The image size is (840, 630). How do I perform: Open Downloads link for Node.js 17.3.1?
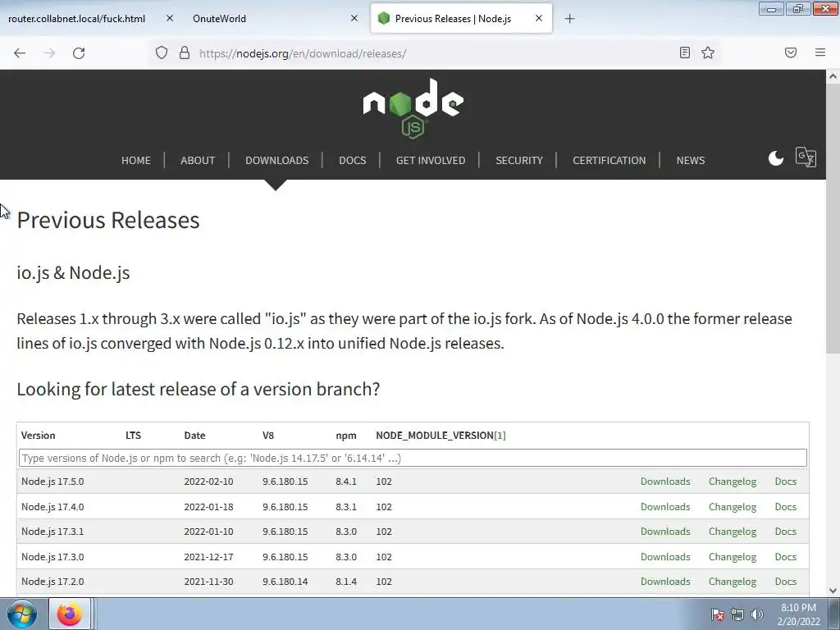[x=665, y=532]
